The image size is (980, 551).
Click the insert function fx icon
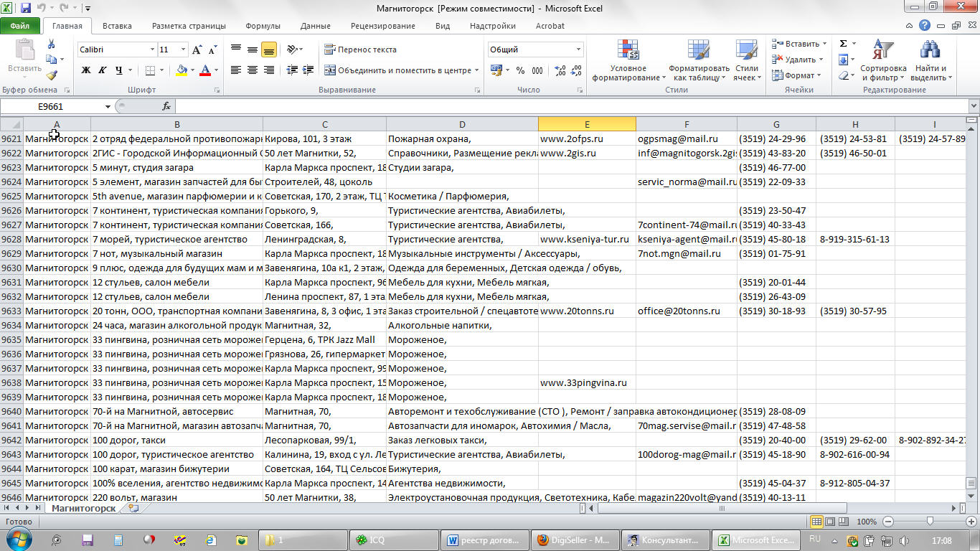click(x=166, y=106)
